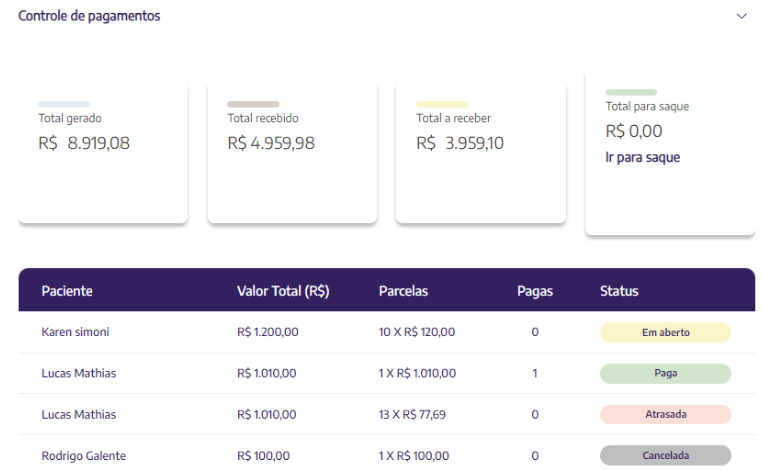Click the Paciente column header
The width and height of the screenshot is (762, 470).
click(x=67, y=291)
